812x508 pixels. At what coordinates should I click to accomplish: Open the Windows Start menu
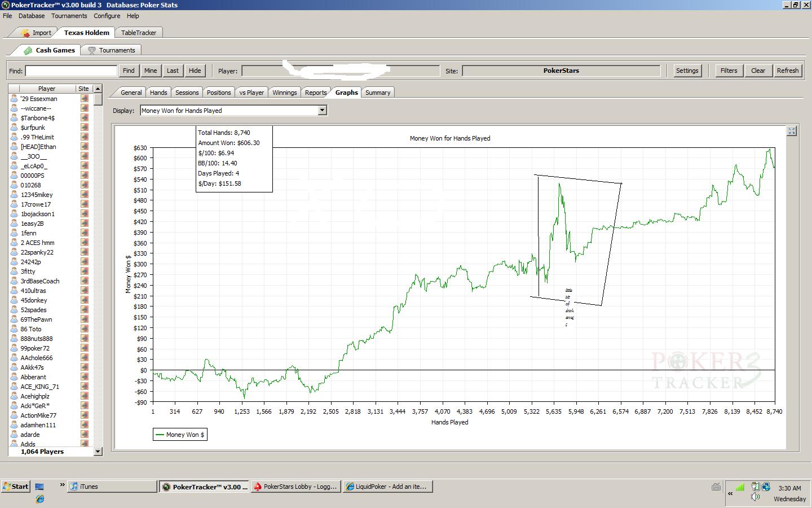point(16,487)
